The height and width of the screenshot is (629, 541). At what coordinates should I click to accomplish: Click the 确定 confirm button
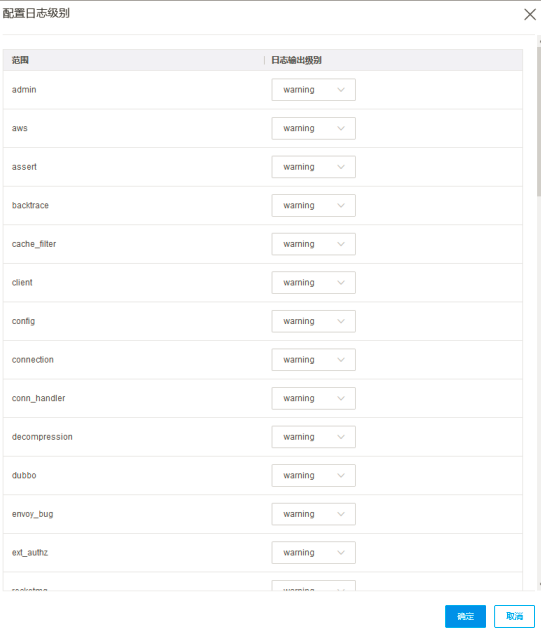(465, 616)
